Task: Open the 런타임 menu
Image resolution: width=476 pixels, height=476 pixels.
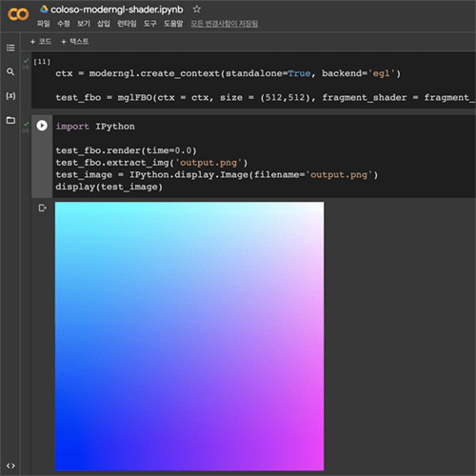Action: pyautogui.click(x=127, y=24)
